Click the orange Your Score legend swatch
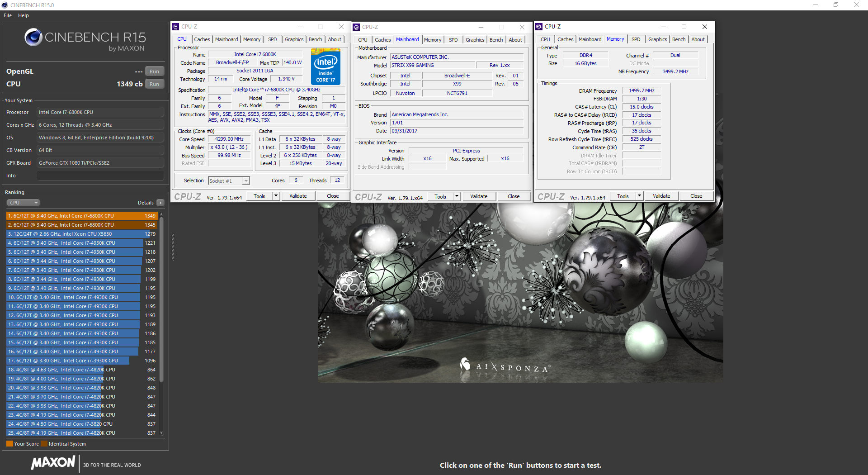The width and height of the screenshot is (868, 475). tap(9, 444)
